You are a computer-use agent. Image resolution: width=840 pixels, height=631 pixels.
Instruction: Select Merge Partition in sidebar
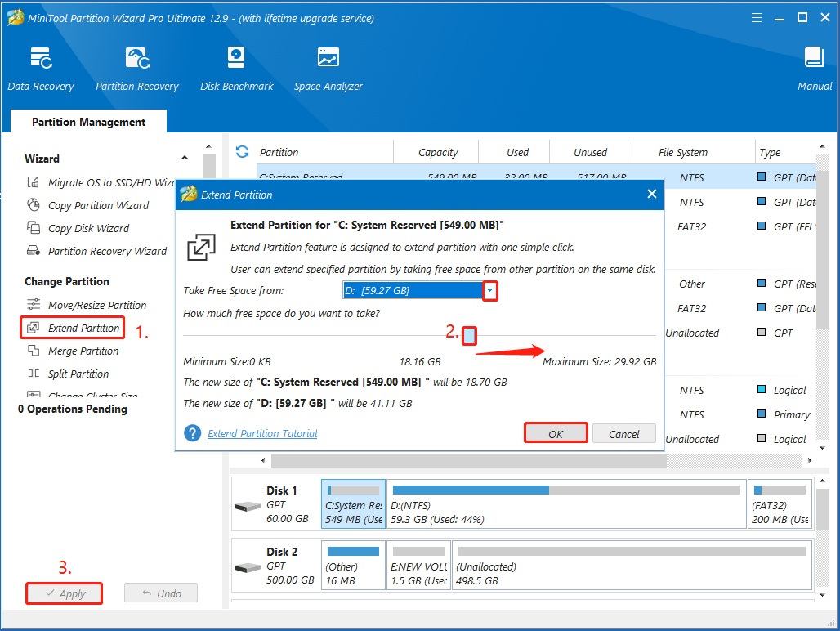pos(73,351)
